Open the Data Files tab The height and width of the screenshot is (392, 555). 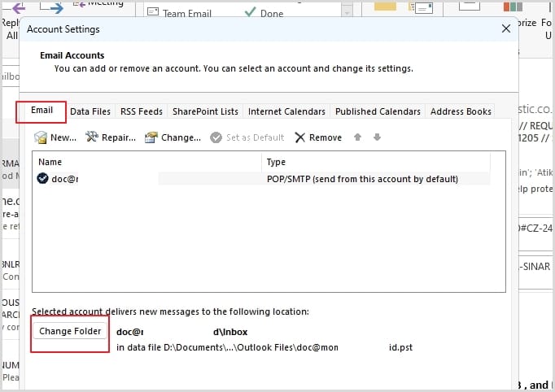[x=90, y=111]
